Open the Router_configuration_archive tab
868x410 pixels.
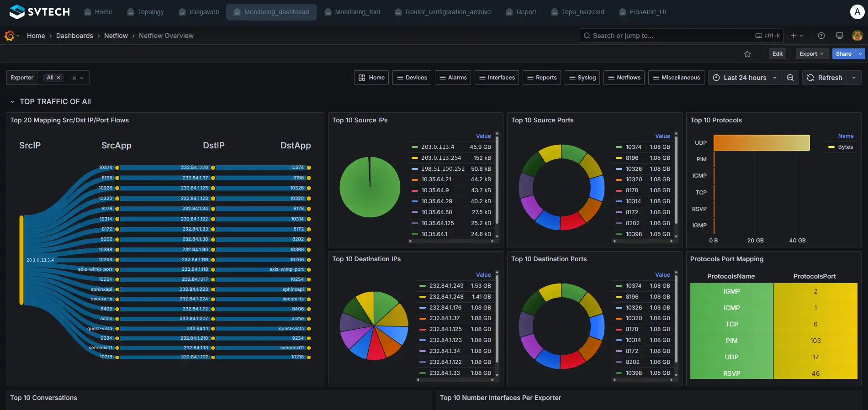(443, 12)
